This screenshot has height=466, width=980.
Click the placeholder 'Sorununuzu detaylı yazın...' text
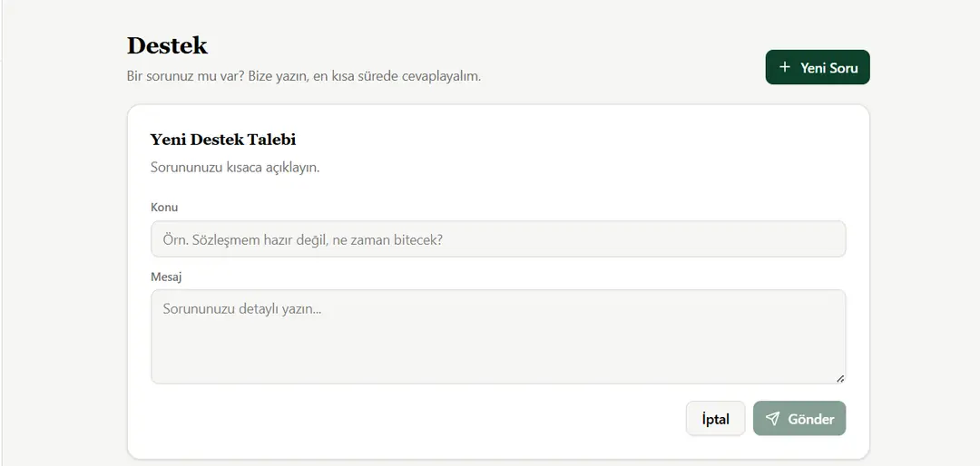click(242, 308)
